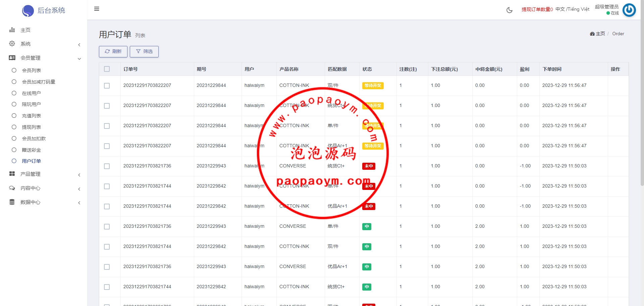Switch language via 中文 link

[x=560, y=9]
